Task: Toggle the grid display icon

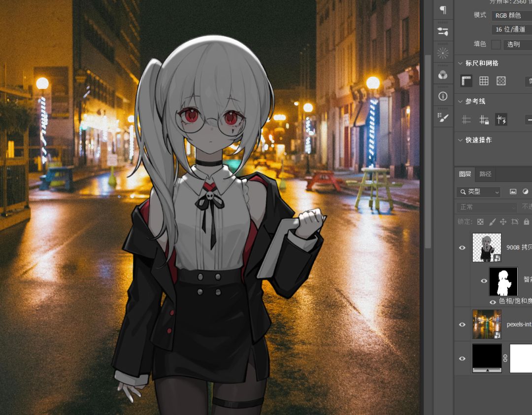Action: pos(484,81)
